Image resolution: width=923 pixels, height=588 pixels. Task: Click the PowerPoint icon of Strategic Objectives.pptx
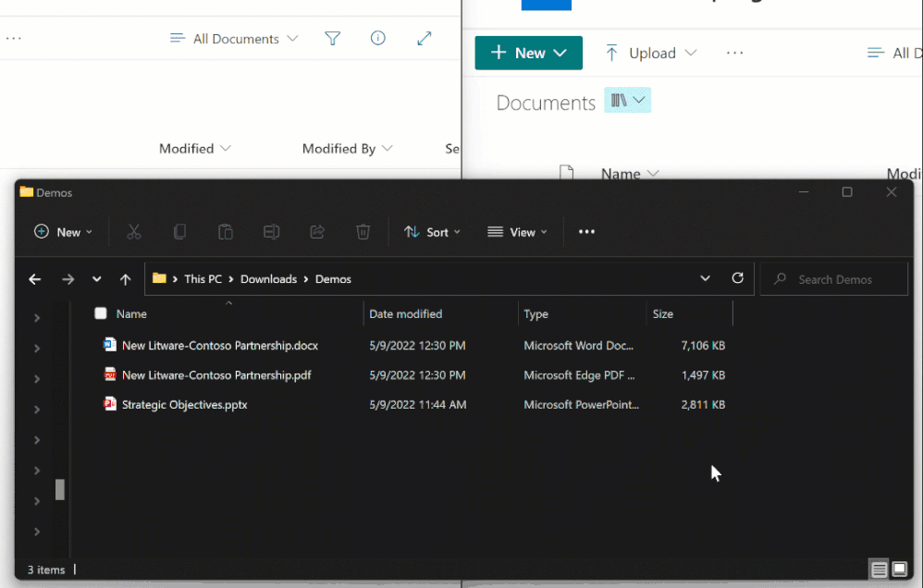click(109, 404)
